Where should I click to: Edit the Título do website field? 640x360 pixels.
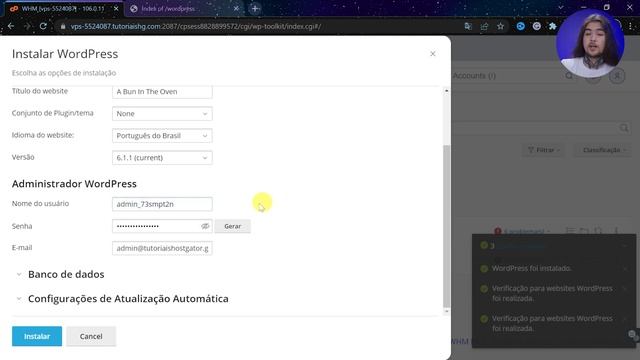click(x=162, y=91)
